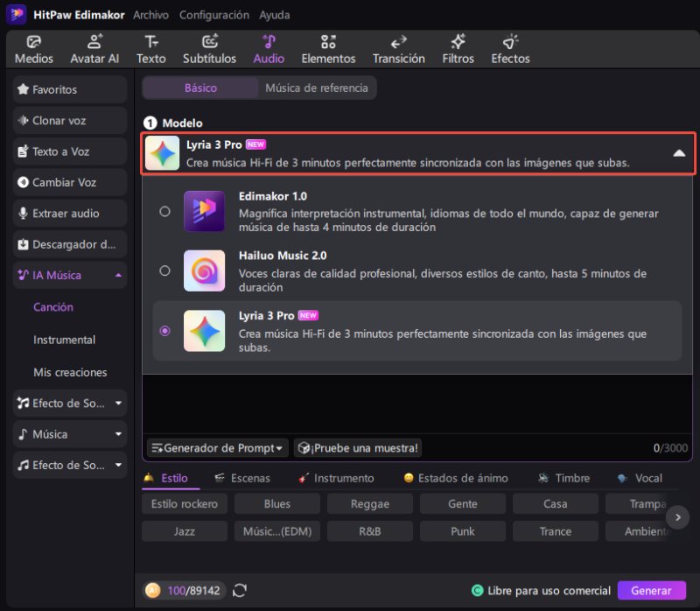Add the Músic...(EDM) style tag
This screenshot has width=700, height=611.
[x=277, y=531]
